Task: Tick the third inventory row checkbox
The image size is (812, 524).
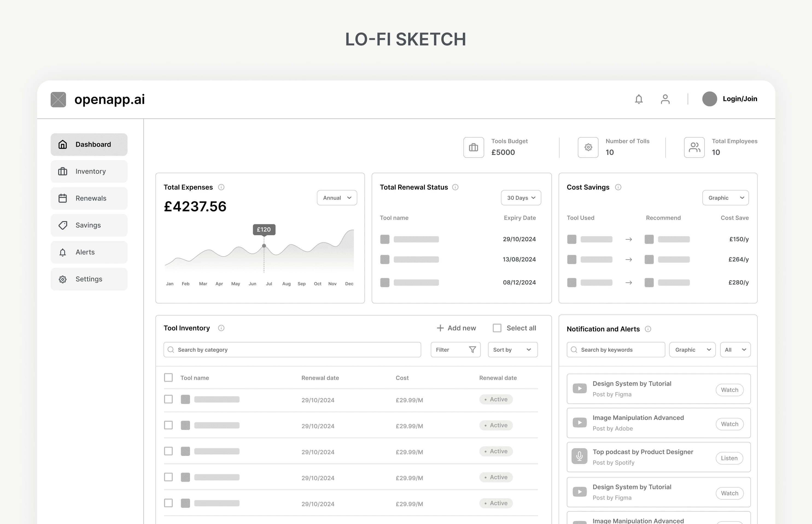Action: (168, 451)
